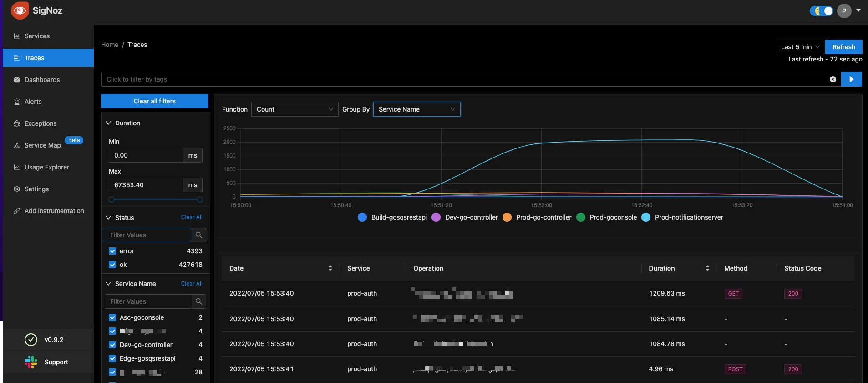Uncheck the Dev-go-controller service checkbox
Image resolution: width=868 pixels, height=383 pixels.
click(112, 345)
